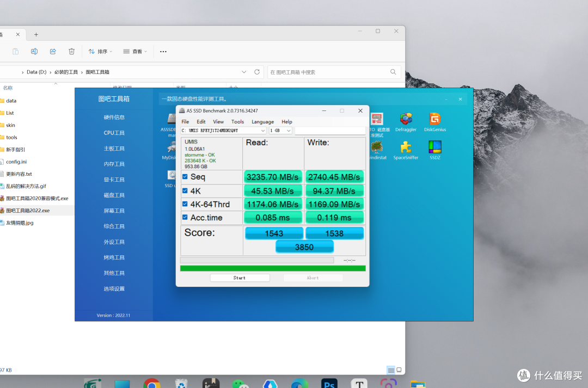The image size is (588, 388).
Task: Open the Help menu in AS SSD
Action: [x=287, y=122]
